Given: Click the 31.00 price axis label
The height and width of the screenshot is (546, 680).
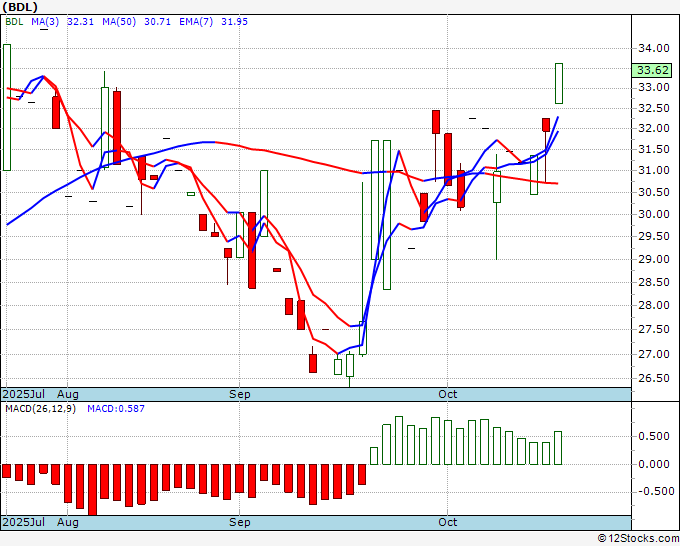Looking at the screenshot, I should pyautogui.click(x=654, y=170).
